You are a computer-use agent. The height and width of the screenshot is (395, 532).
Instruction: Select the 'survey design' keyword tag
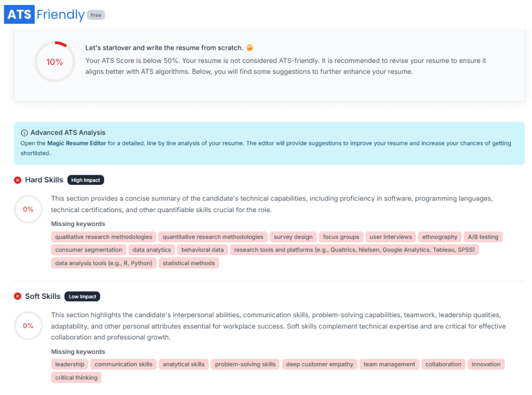pyautogui.click(x=293, y=237)
